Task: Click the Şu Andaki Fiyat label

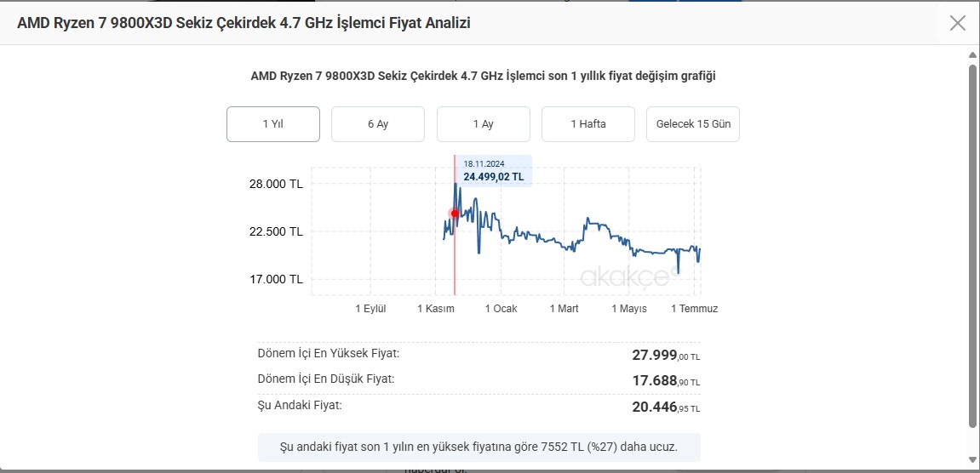Action: click(300, 405)
